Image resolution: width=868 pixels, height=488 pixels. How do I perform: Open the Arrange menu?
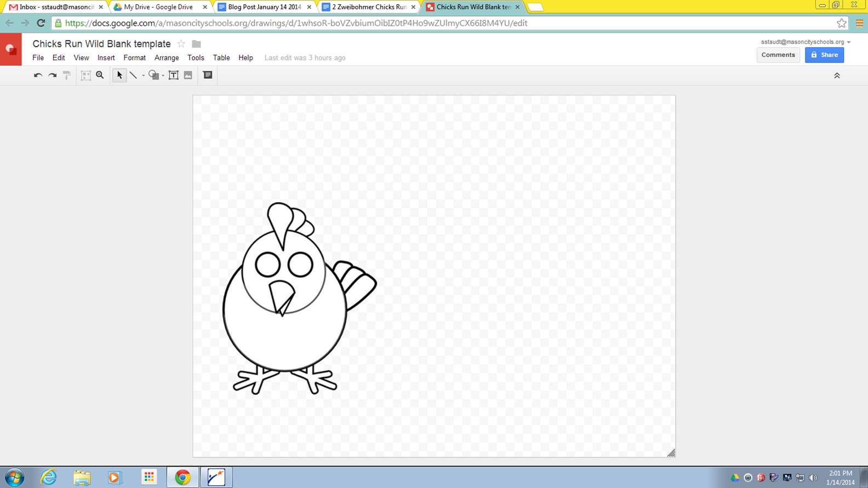tap(167, 58)
